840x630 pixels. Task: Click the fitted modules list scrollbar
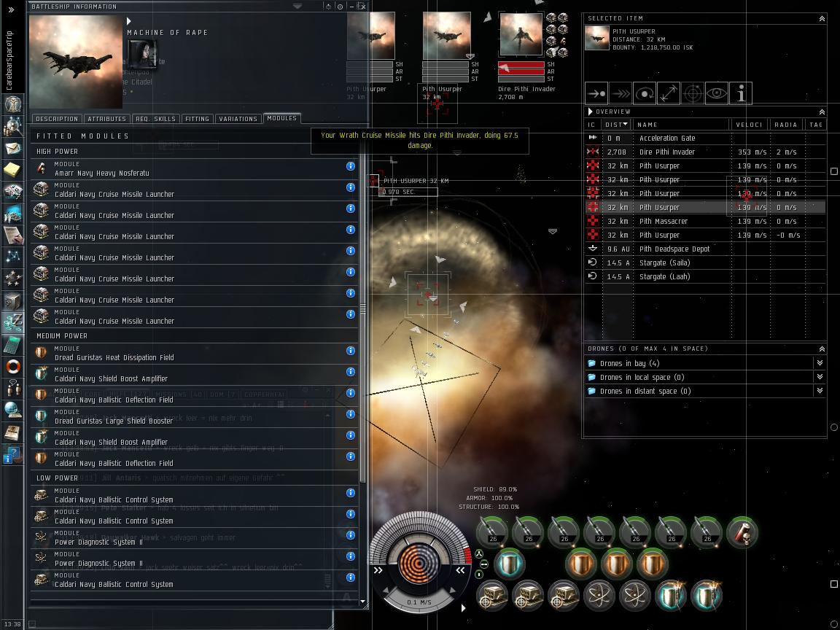[x=362, y=308]
